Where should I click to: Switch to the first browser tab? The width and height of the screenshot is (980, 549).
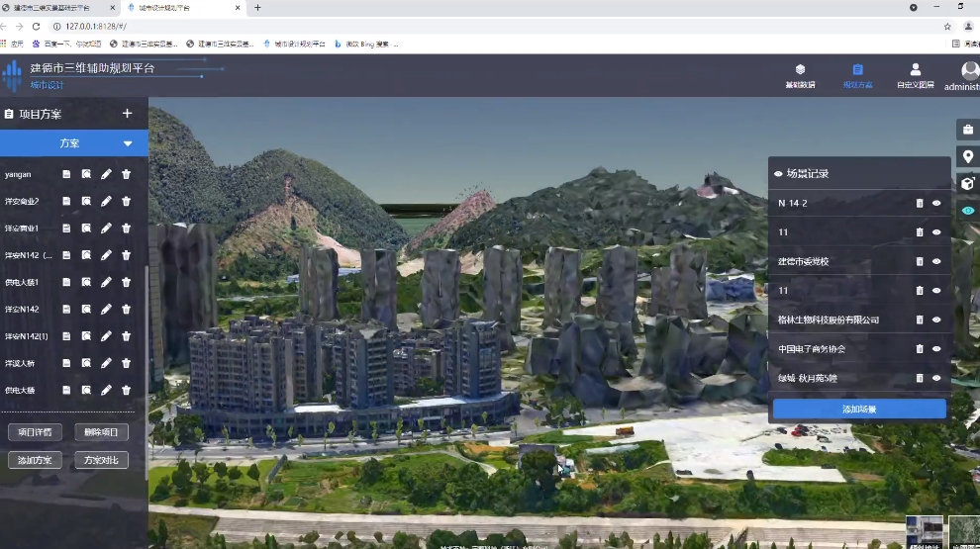(x=59, y=8)
